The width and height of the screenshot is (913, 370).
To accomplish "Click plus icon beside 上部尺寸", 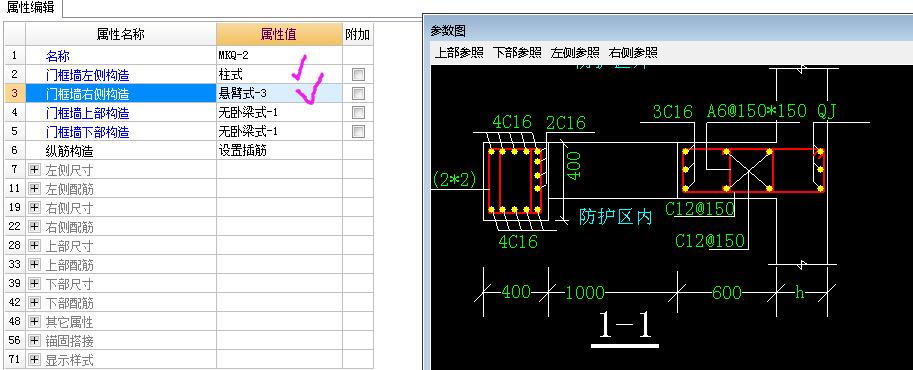I will tap(34, 246).
